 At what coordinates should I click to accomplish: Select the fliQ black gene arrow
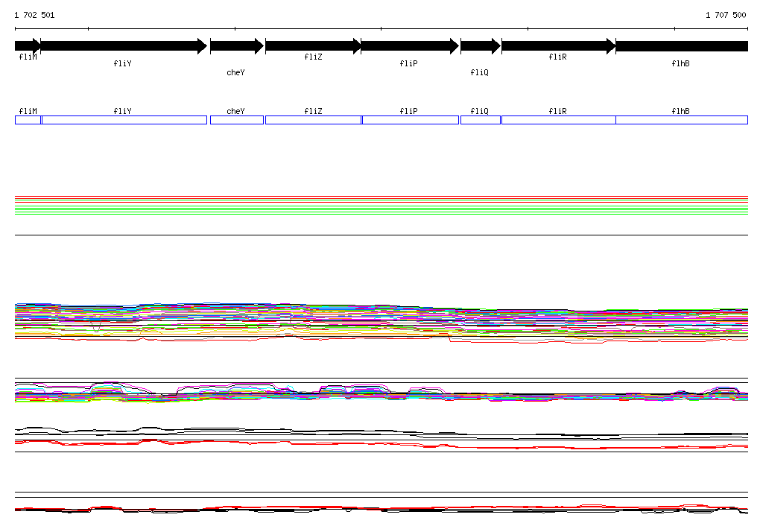[481, 46]
